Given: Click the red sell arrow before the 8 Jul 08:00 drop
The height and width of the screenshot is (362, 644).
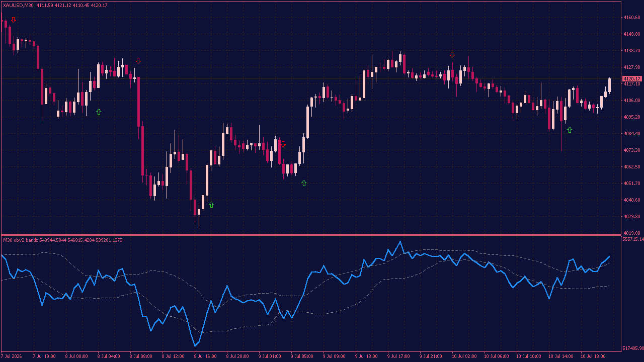Looking at the screenshot, I should click(138, 61).
